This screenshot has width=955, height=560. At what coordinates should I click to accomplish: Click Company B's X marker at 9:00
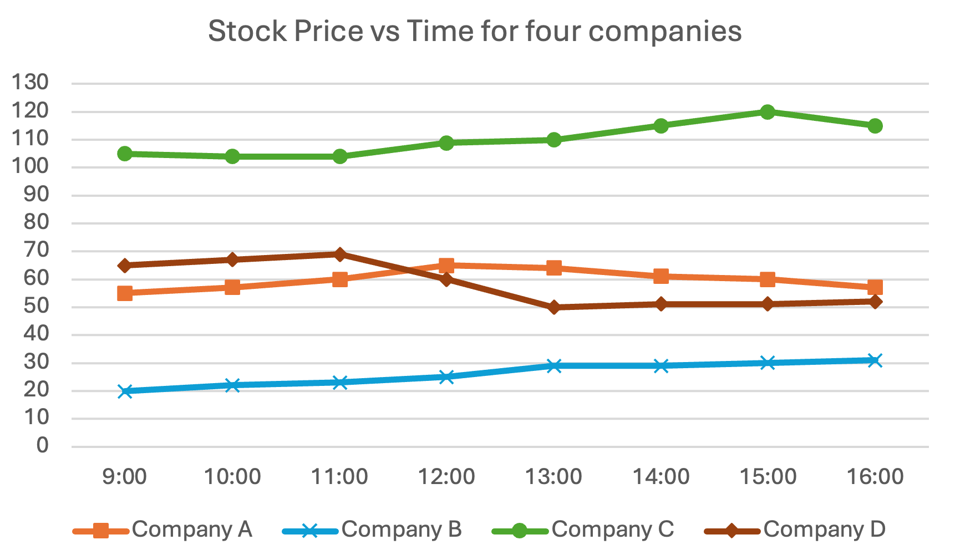[125, 391]
